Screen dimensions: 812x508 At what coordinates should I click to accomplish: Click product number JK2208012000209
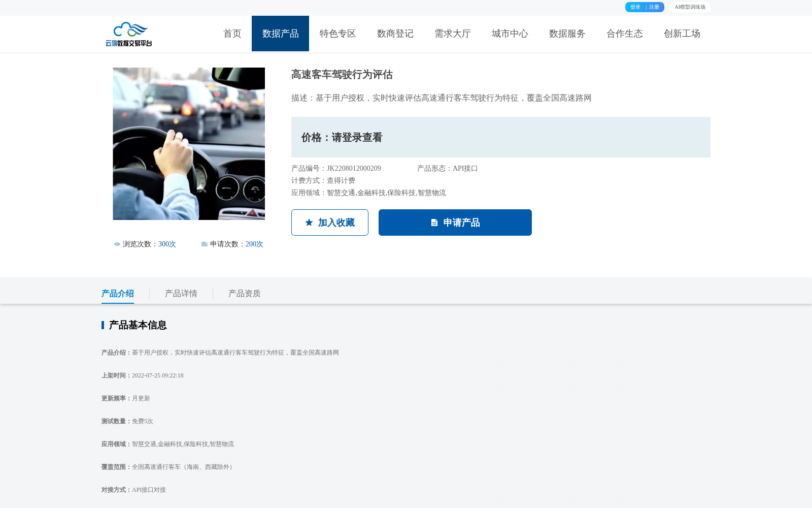click(x=354, y=169)
